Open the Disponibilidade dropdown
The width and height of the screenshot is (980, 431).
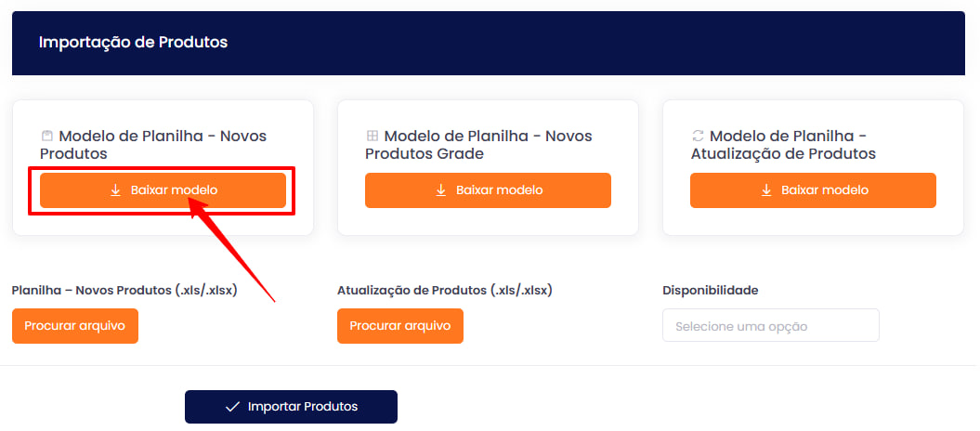point(771,325)
